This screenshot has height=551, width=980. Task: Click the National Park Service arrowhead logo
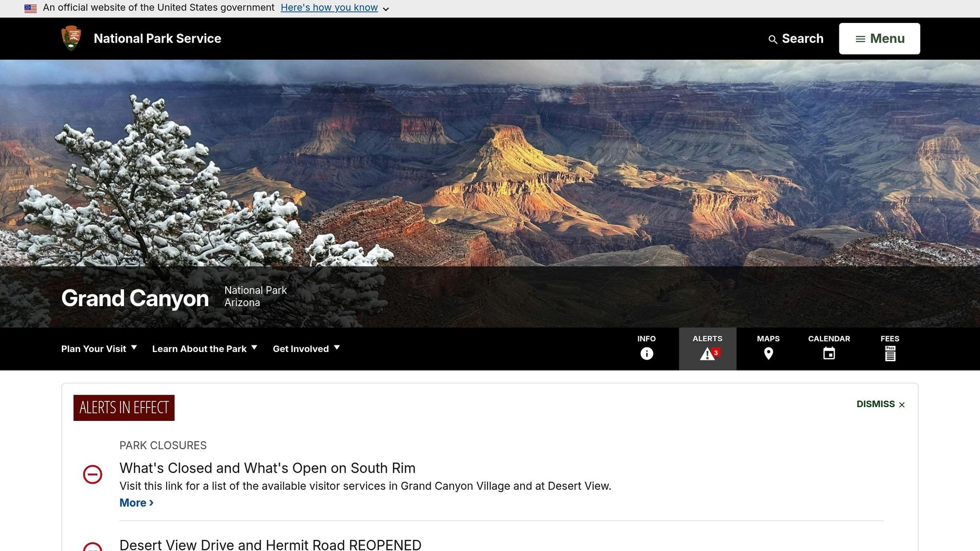point(71,38)
